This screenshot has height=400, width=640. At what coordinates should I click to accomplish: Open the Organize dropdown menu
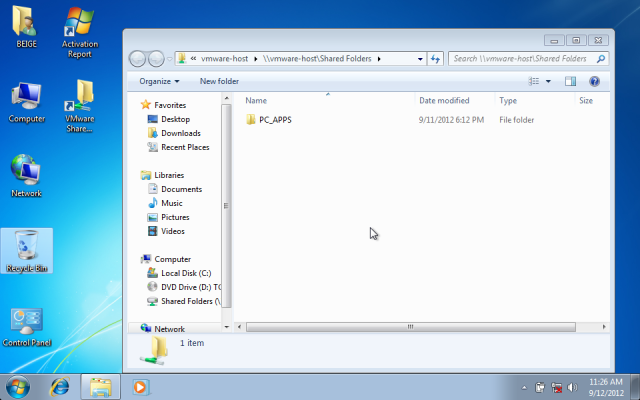point(159,81)
